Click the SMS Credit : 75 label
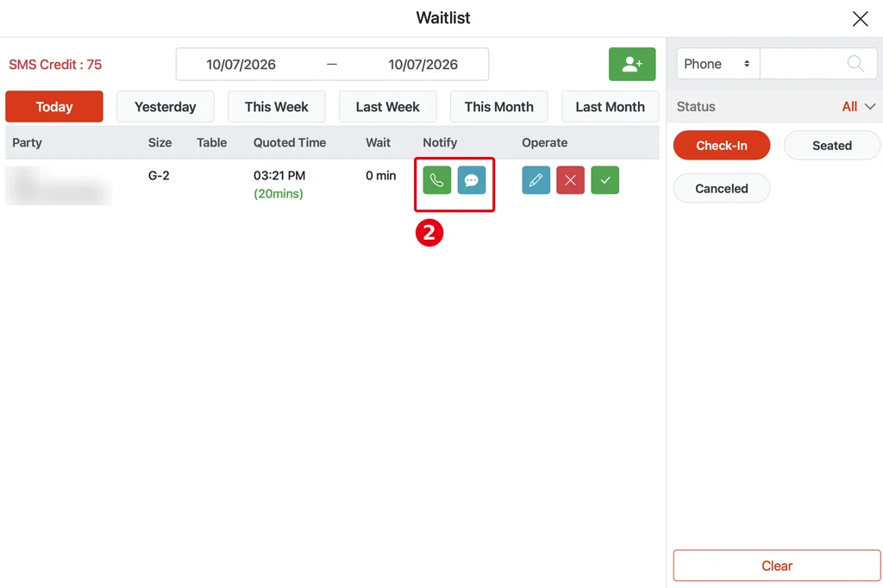 (55, 65)
